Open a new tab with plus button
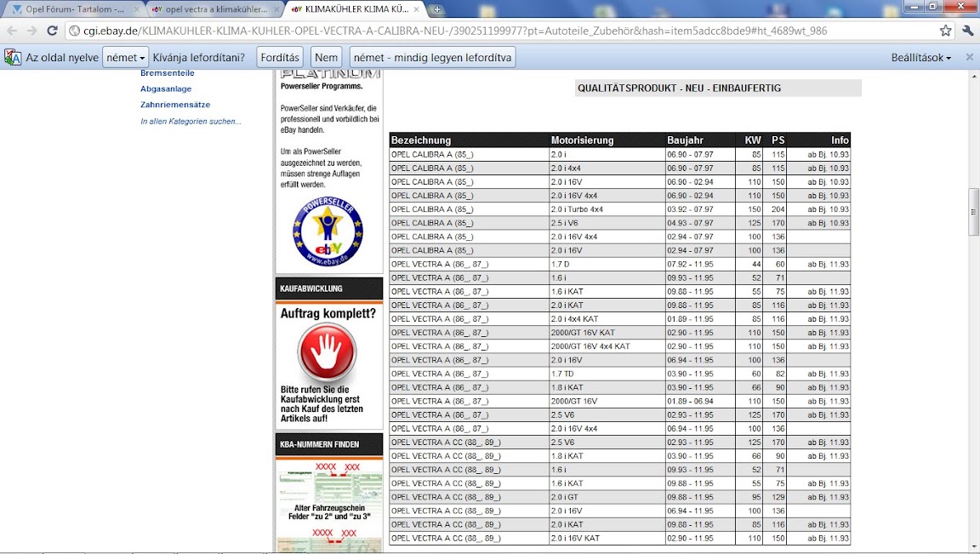980x554 pixels. tap(437, 9)
